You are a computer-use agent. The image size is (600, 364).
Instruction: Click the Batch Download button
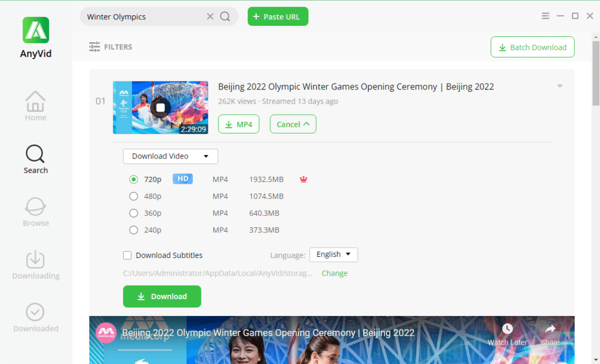pos(532,47)
